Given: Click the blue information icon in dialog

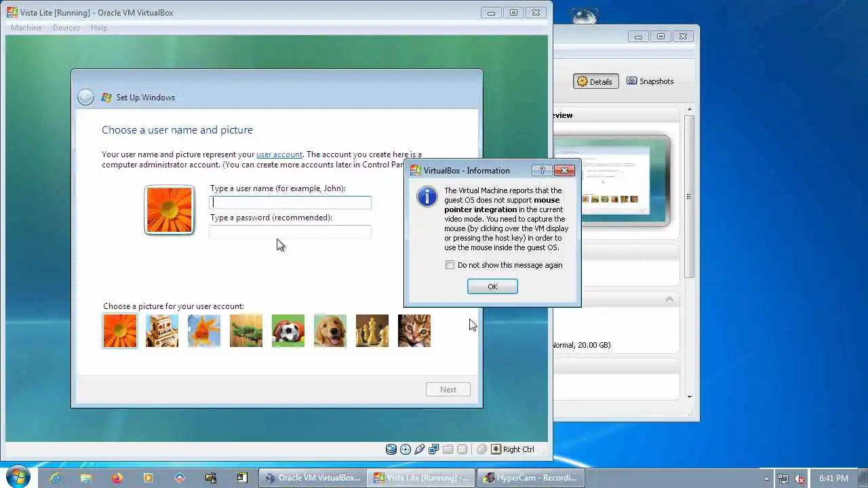Looking at the screenshot, I should pyautogui.click(x=427, y=197).
